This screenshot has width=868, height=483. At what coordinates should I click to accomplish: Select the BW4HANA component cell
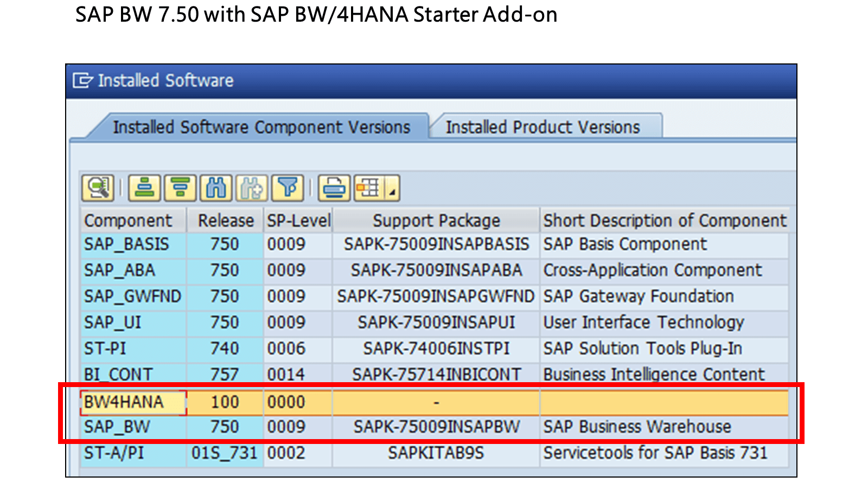point(133,402)
